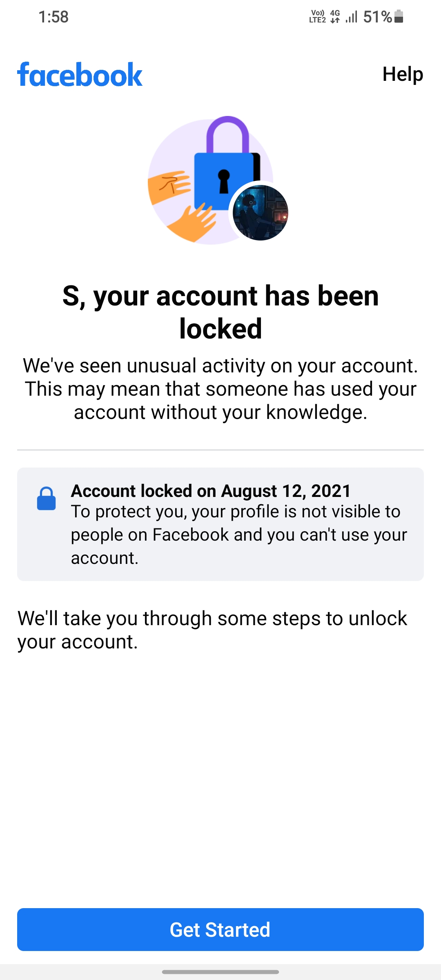This screenshot has height=980, width=441.
Task: Tap the Get Started button
Action: tap(220, 930)
